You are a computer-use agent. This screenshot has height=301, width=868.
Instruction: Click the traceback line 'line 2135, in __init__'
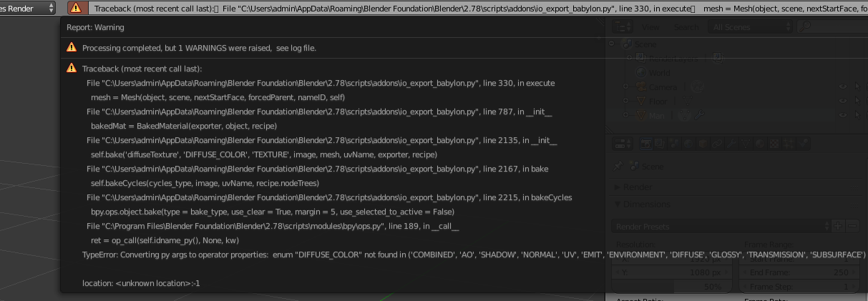pos(321,140)
